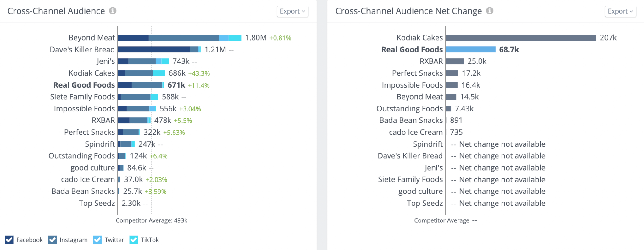
Task: Select the Top Seedz brand name
Action: pyautogui.click(x=97, y=203)
